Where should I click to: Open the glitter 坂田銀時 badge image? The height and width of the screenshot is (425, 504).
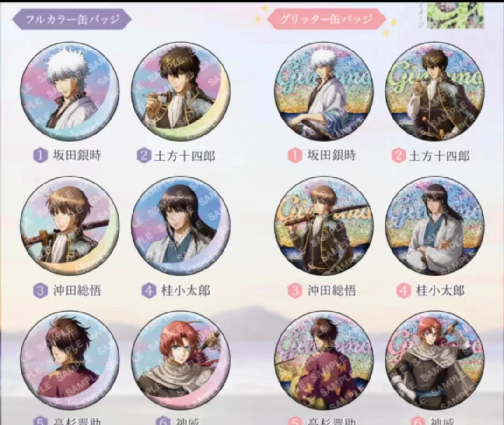pyautogui.click(x=324, y=91)
